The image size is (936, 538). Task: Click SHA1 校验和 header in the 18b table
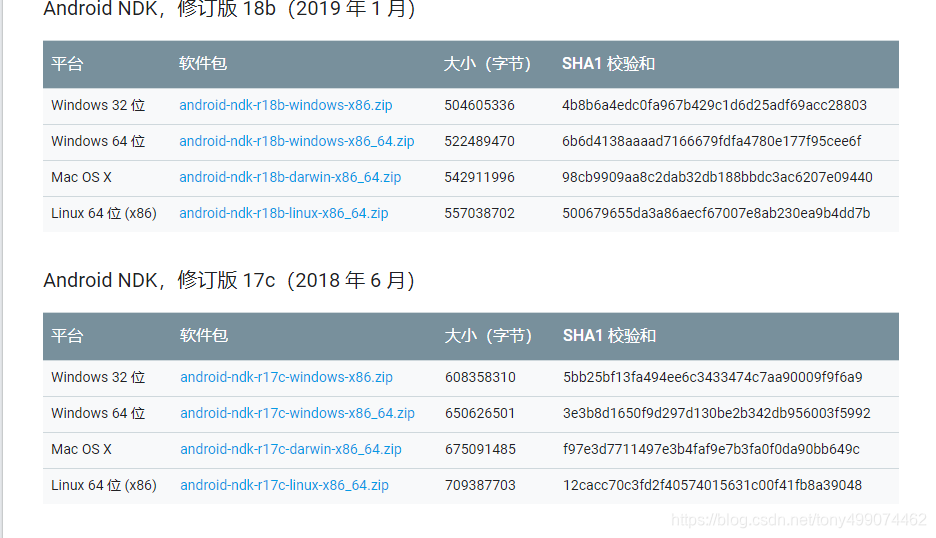[608, 63]
